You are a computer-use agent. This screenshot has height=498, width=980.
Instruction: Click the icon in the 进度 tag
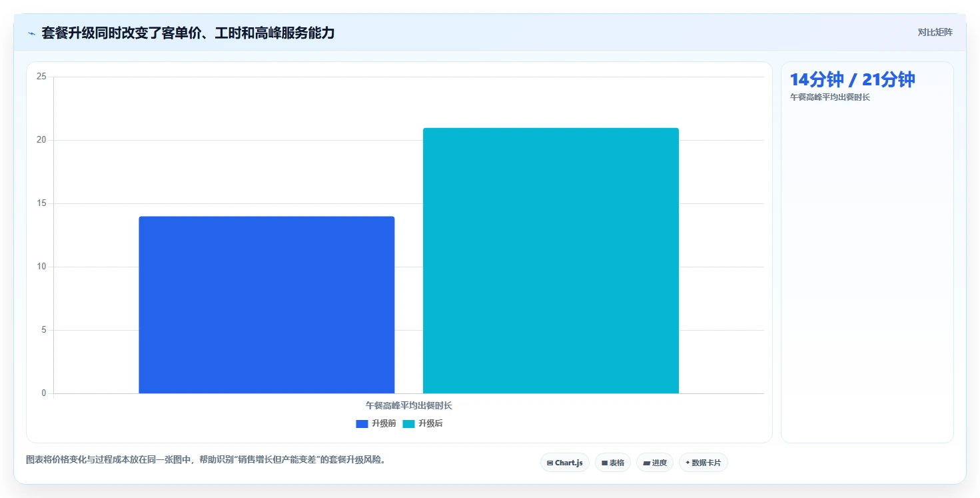646,463
